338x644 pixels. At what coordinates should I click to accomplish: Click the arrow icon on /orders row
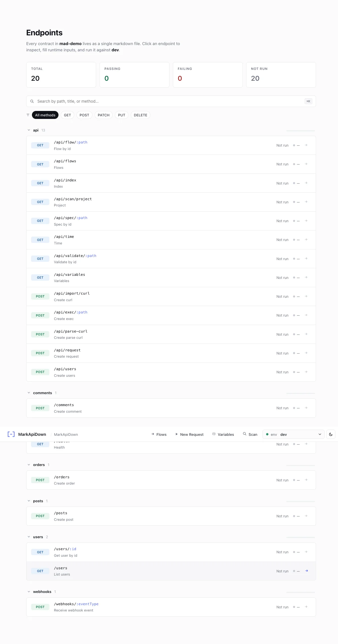tap(306, 480)
